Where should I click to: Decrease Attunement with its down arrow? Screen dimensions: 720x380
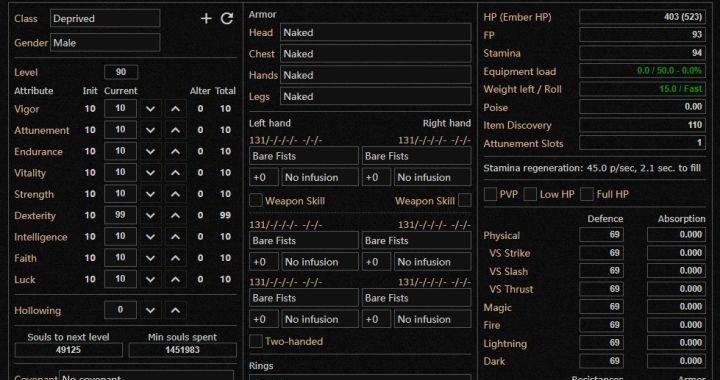pos(150,130)
